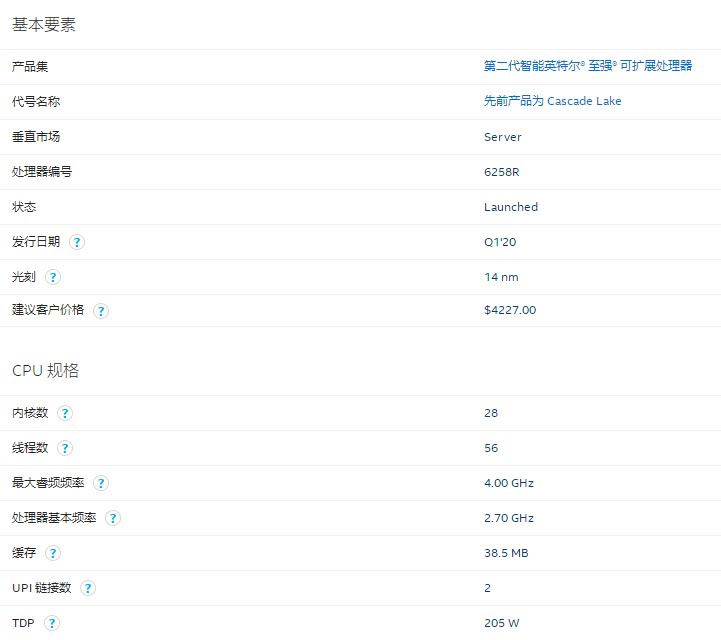Click the 代号名称 row label

(x=36, y=102)
